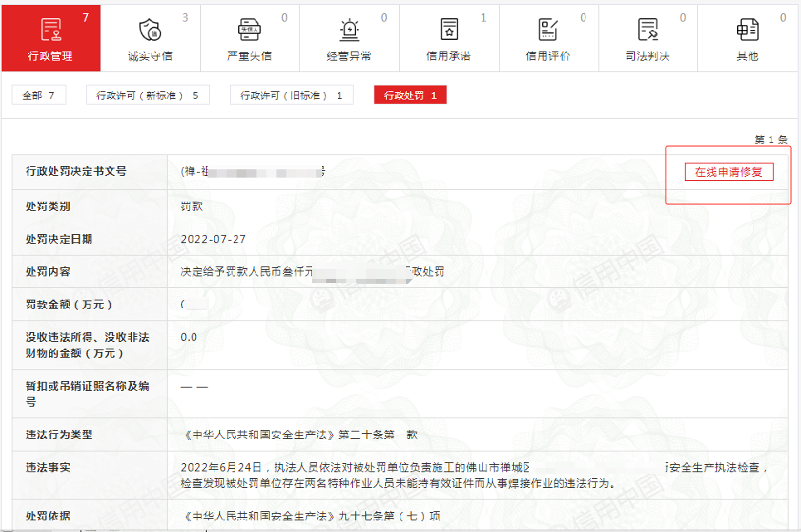Screen dimensions: 801x532
Task: Open the 严重失信 category icon
Action: point(249,29)
